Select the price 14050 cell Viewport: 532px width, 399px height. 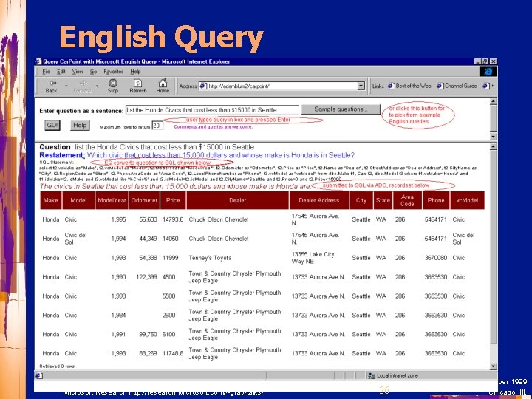(x=171, y=239)
